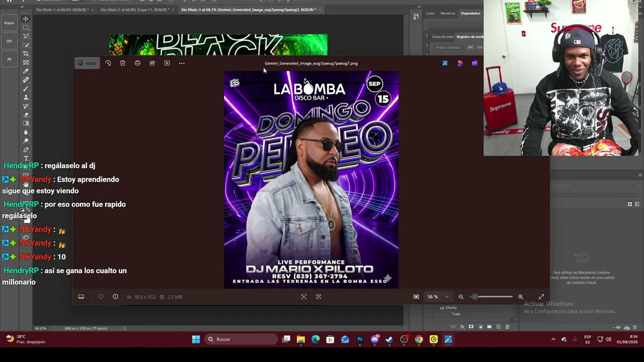Open the Muestras panel tab
This screenshot has height=362, width=644.
tap(448, 13)
